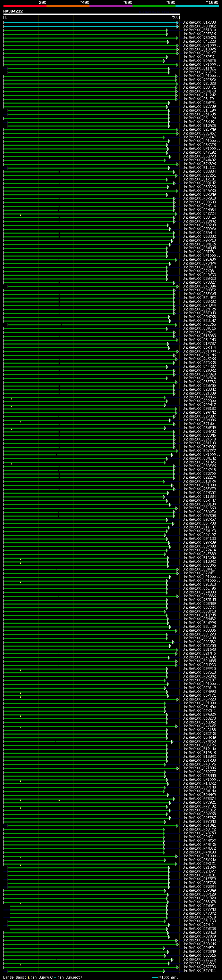Select hit label UniRef100_C9A4N2
The image size is (222, 980).
tap(199, 412)
